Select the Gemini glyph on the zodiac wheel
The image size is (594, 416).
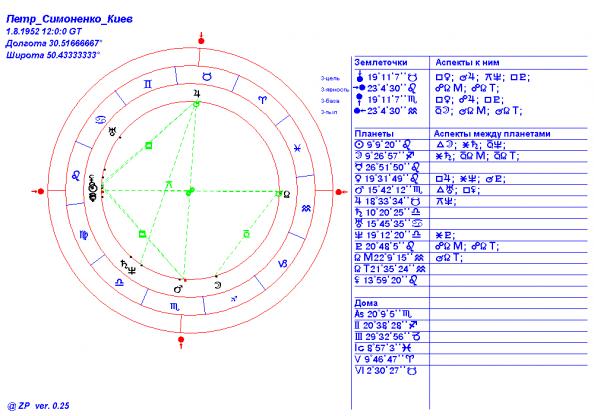click(x=148, y=84)
